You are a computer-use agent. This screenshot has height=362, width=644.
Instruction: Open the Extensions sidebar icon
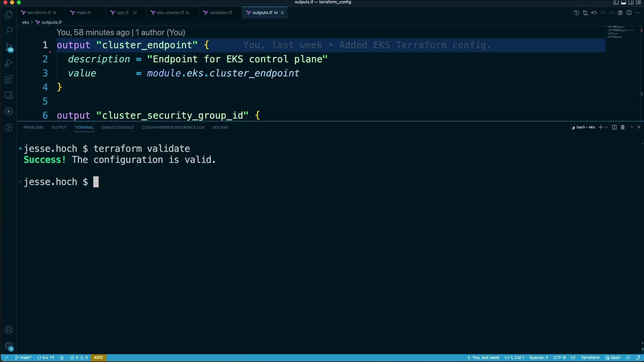tap(9, 79)
